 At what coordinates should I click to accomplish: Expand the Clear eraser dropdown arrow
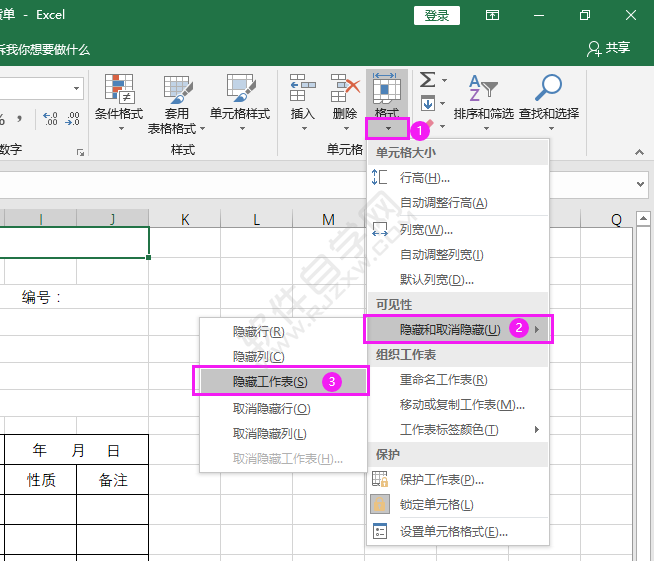click(443, 126)
